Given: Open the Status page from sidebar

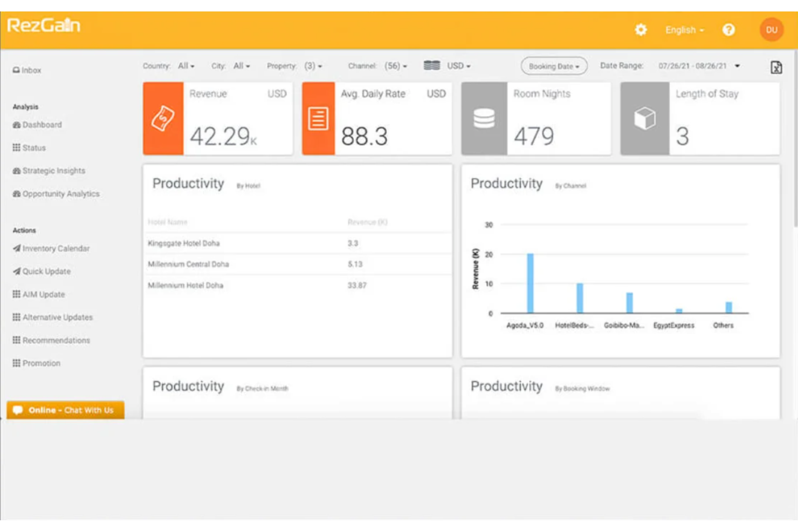Looking at the screenshot, I should tap(33, 148).
